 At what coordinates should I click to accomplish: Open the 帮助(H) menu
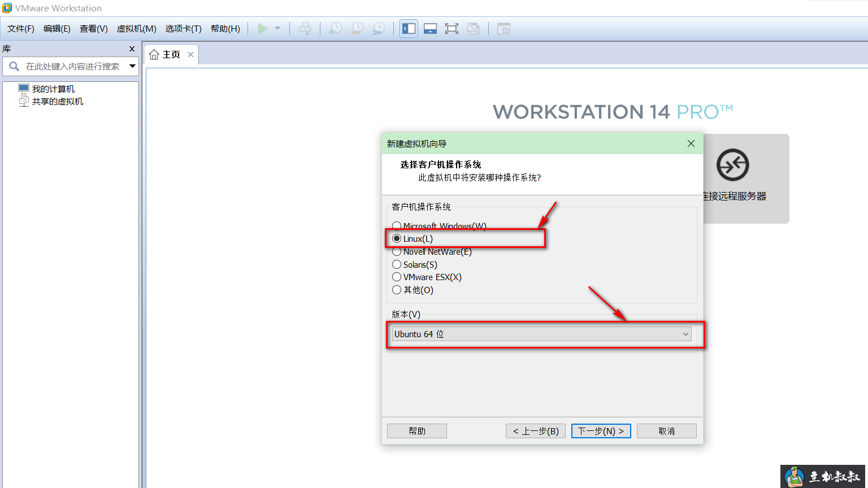225,28
